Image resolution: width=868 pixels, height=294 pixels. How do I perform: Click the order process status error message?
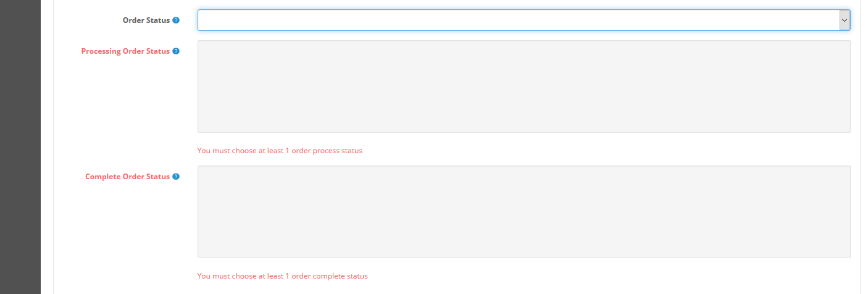pos(280,151)
